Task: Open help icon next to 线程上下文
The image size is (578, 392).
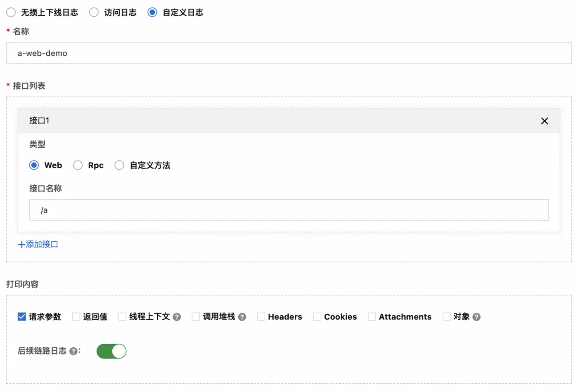Action: tap(177, 317)
